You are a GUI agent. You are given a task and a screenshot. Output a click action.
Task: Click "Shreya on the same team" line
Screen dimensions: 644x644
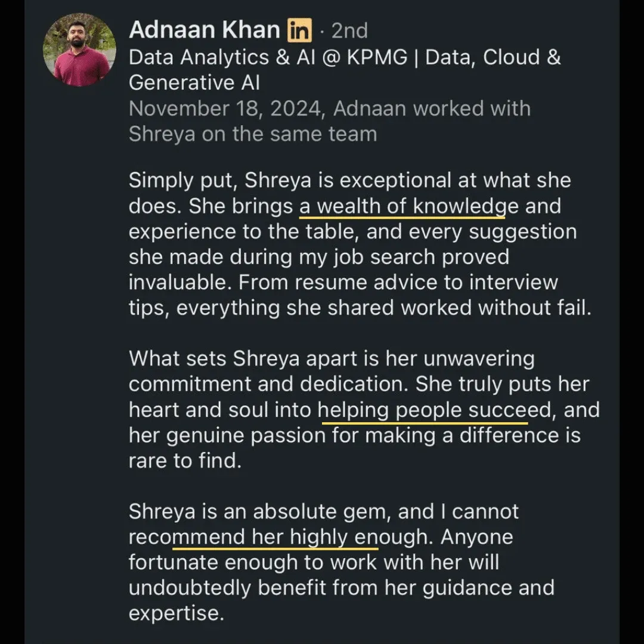tap(252, 134)
